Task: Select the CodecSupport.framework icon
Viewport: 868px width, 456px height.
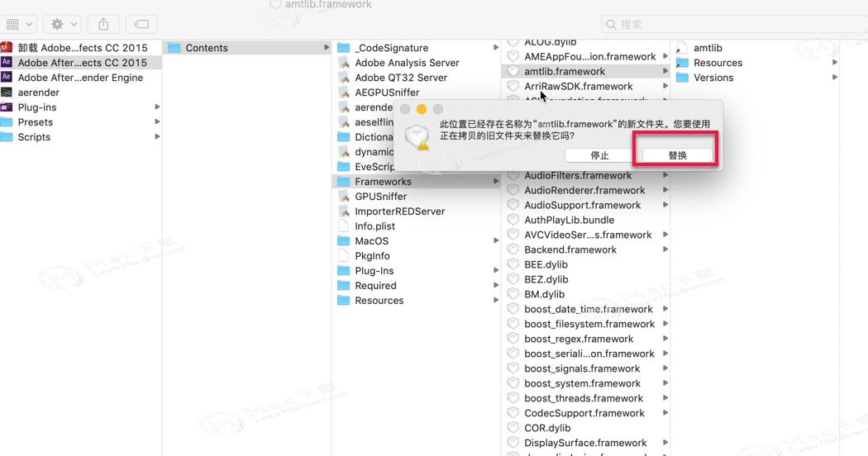Action: coord(513,413)
